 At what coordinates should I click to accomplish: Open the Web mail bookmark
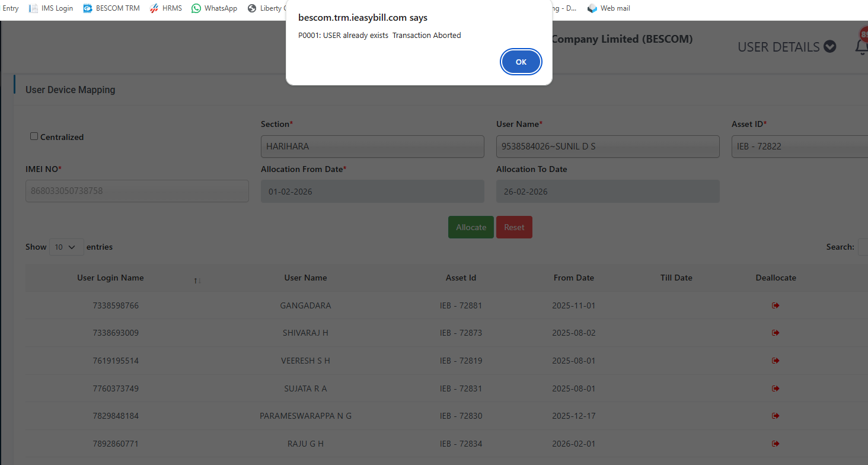[x=609, y=8]
